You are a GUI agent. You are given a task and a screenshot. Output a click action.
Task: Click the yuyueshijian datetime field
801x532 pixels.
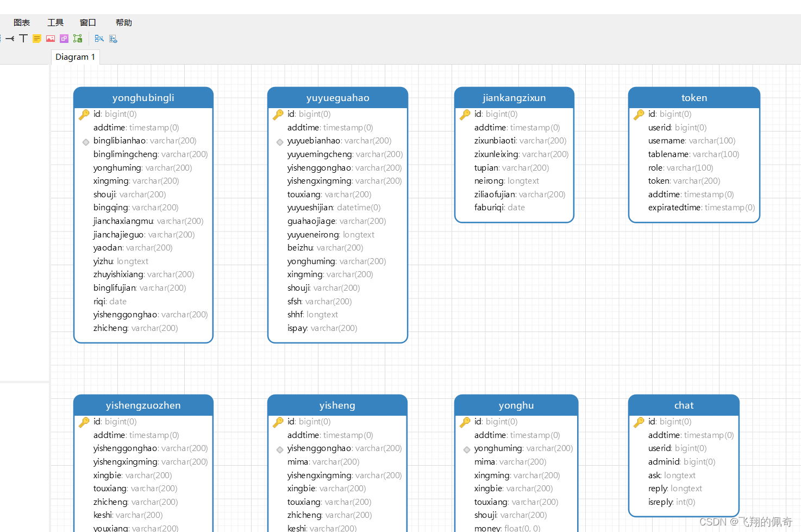(x=334, y=208)
